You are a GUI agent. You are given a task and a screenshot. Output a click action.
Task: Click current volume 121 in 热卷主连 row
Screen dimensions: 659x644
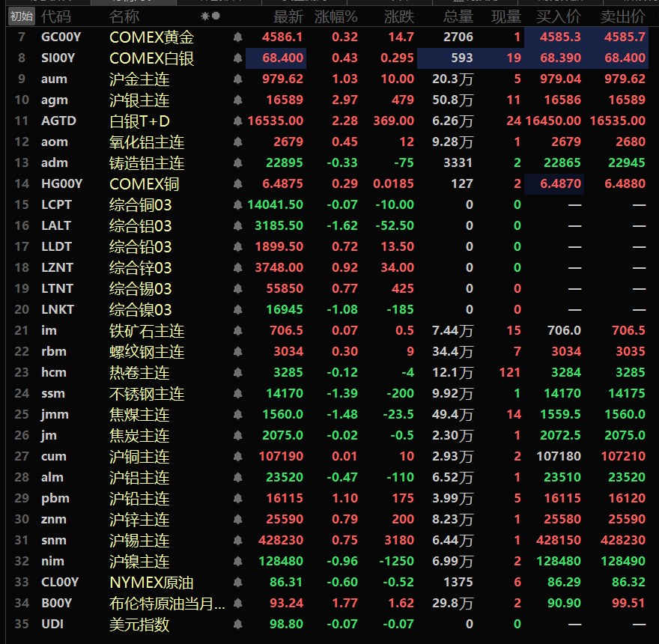(510, 372)
